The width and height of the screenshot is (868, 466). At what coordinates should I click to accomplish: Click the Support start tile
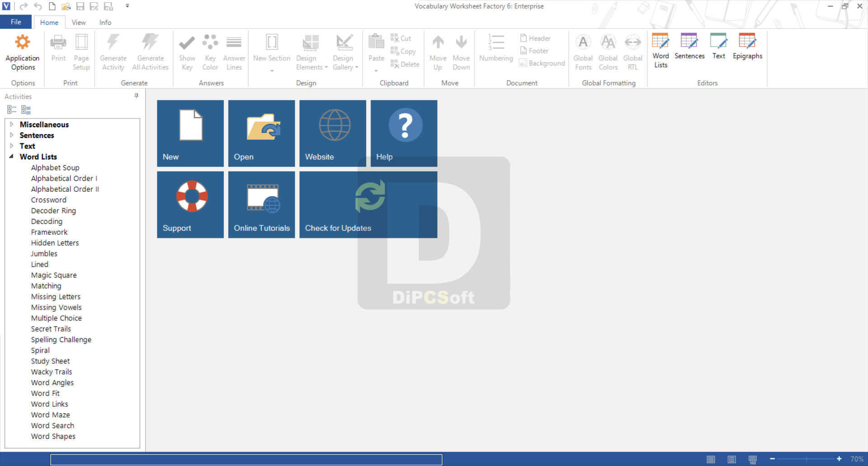click(190, 204)
